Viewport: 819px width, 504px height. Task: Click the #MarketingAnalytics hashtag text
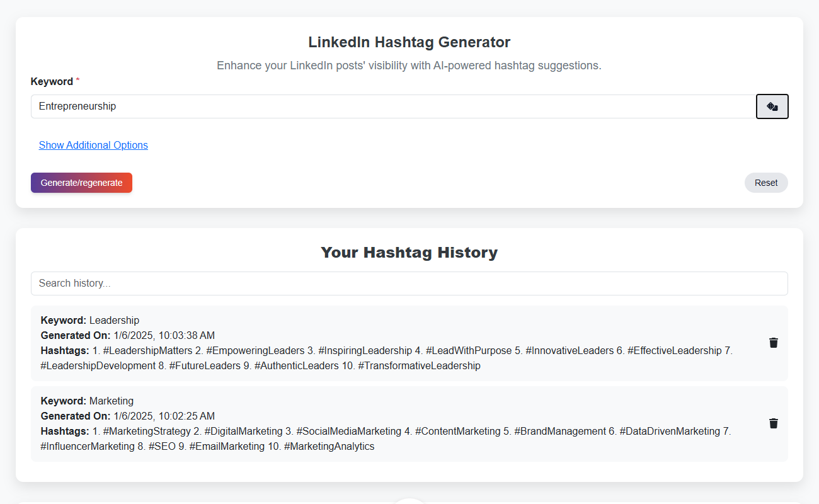click(329, 446)
